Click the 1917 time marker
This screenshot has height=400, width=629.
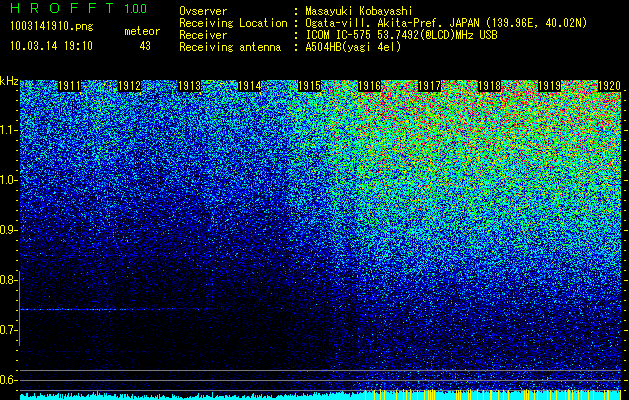430,86
